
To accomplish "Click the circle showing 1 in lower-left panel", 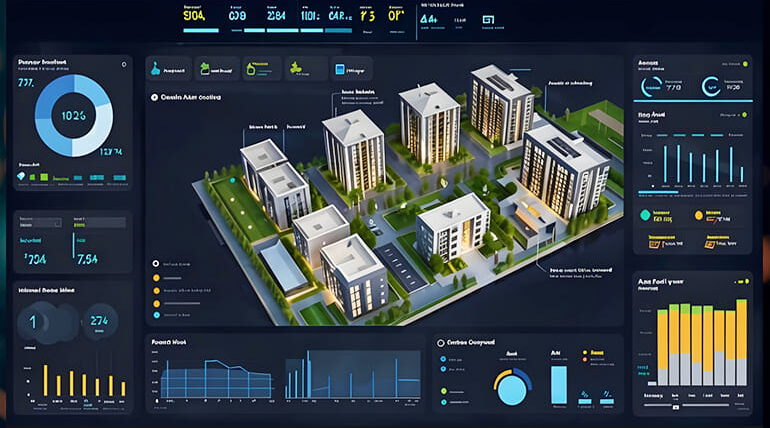I will 33,322.
